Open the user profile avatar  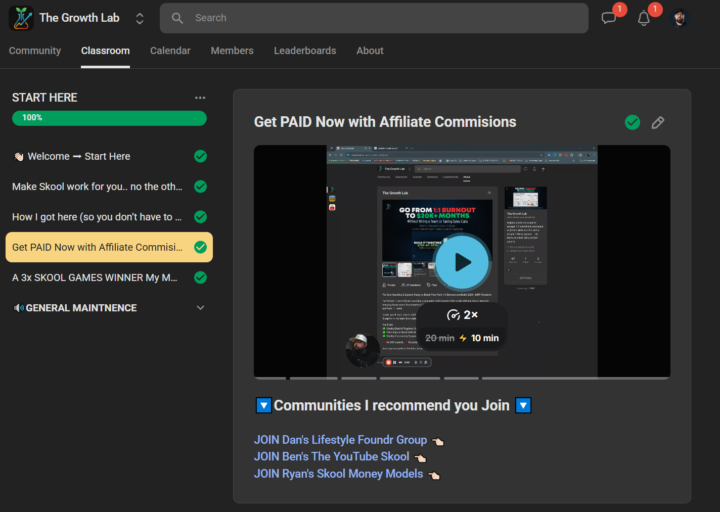680,18
